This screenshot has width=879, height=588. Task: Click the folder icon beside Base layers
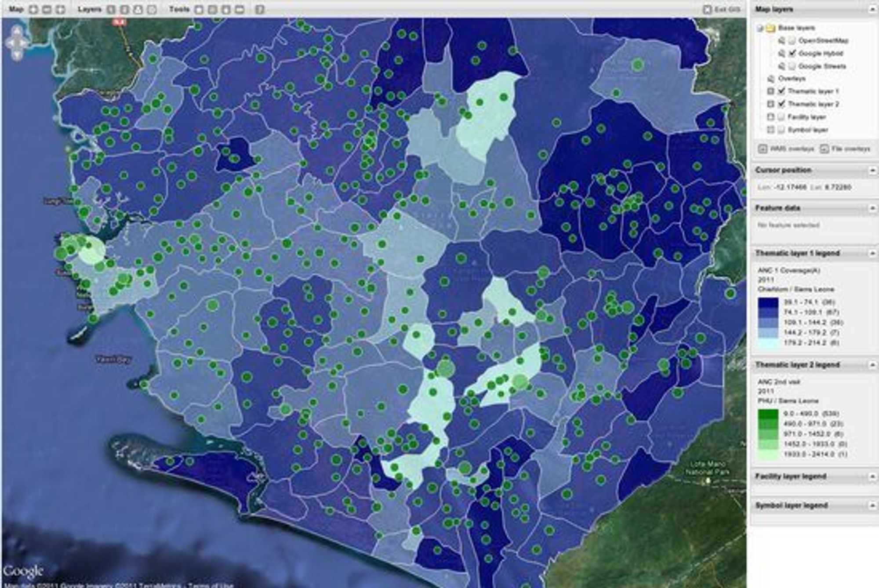pyautogui.click(x=770, y=28)
